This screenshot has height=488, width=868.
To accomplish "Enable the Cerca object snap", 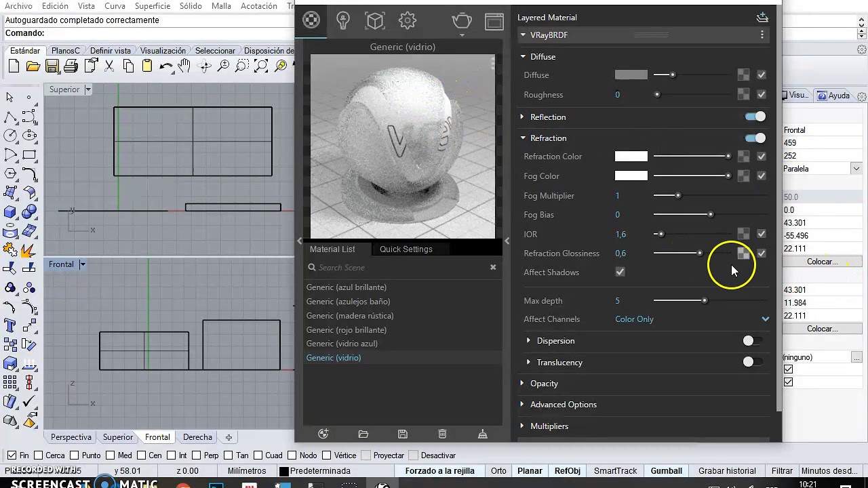I will 39,455.
